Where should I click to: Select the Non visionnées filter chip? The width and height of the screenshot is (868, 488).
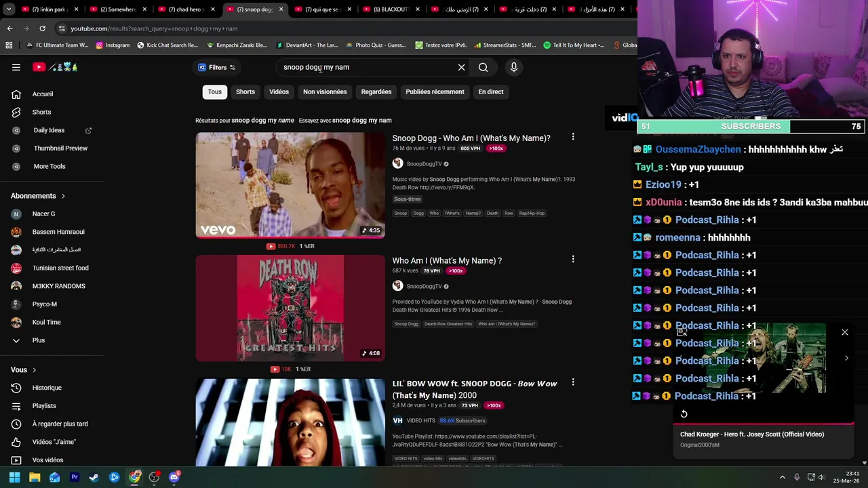tap(325, 91)
